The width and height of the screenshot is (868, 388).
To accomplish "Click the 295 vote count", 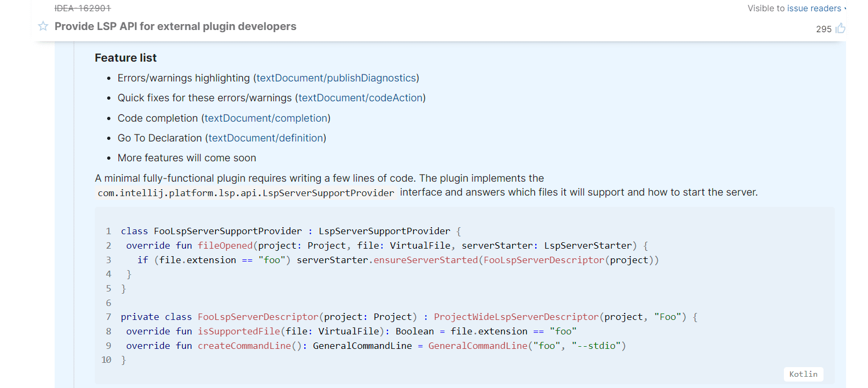I will click(824, 29).
